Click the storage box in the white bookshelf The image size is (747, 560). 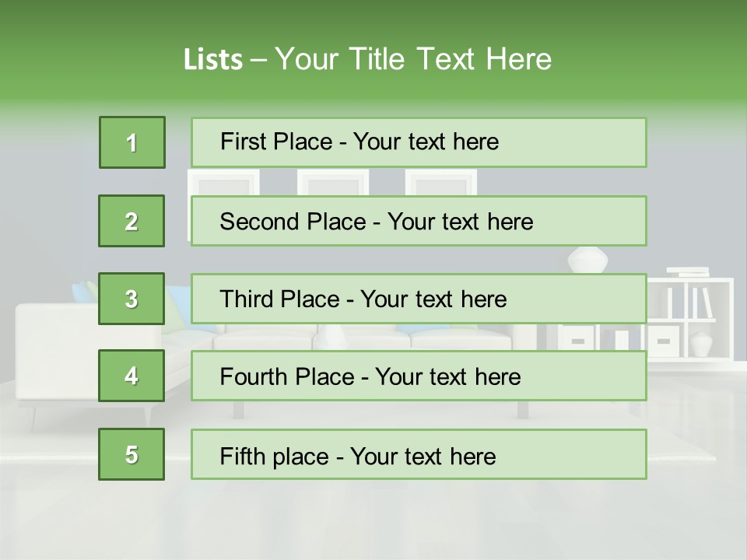[x=664, y=341]
